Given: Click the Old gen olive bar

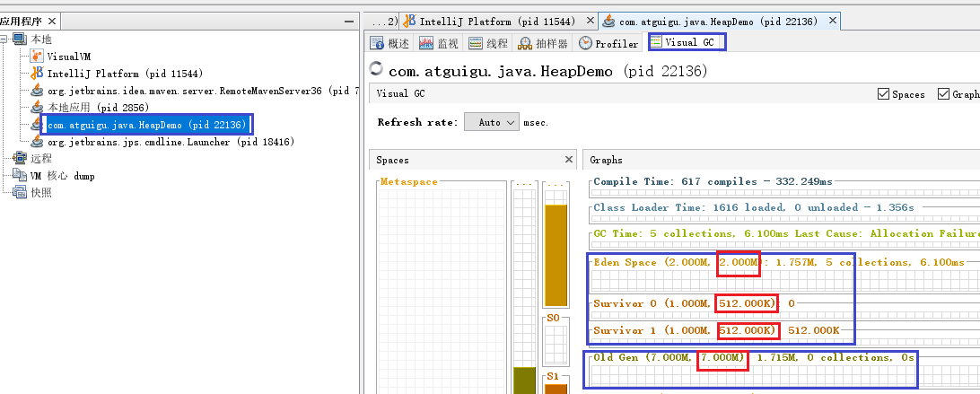Looking at the screenshot, I should point(524,381).
